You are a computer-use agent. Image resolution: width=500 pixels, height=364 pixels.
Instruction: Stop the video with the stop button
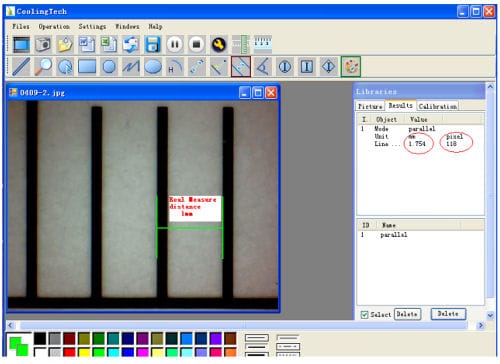(x=196, y=45)
